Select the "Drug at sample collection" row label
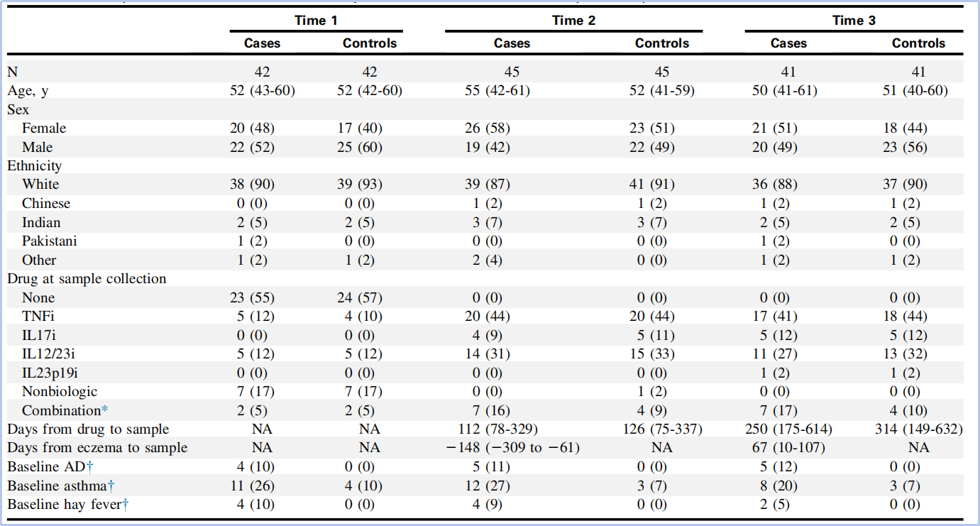This screenshot has width=980, height=526. click(87, 279)
